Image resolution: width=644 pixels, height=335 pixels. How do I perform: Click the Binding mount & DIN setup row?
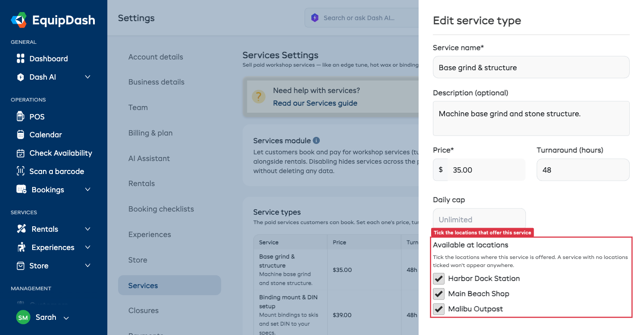(336, 314)
